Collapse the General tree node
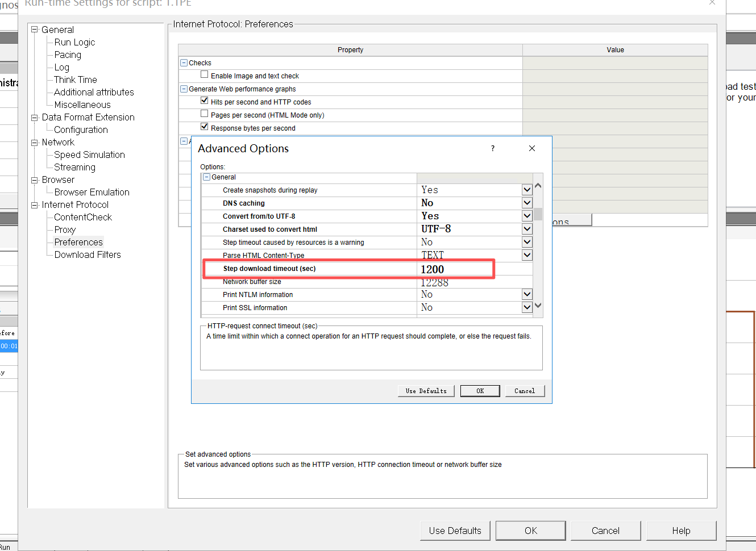 pyautogui.click(x=34, y=30)
